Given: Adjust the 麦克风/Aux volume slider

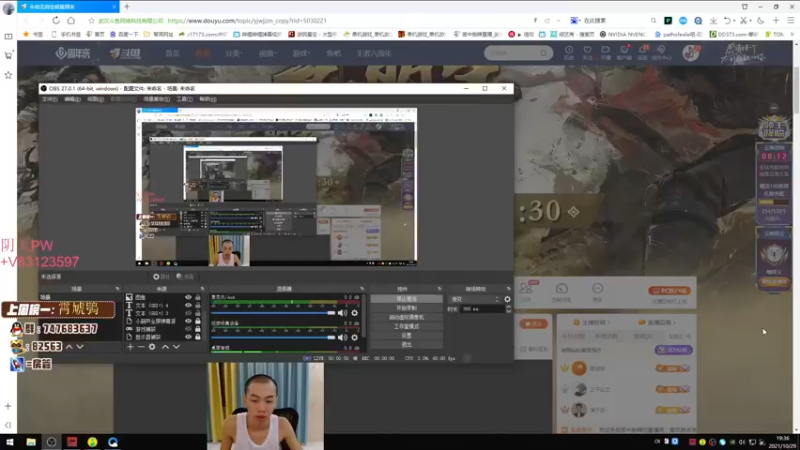Looking at the screenshot, I should pyautogui.click(x=273, y=313).
